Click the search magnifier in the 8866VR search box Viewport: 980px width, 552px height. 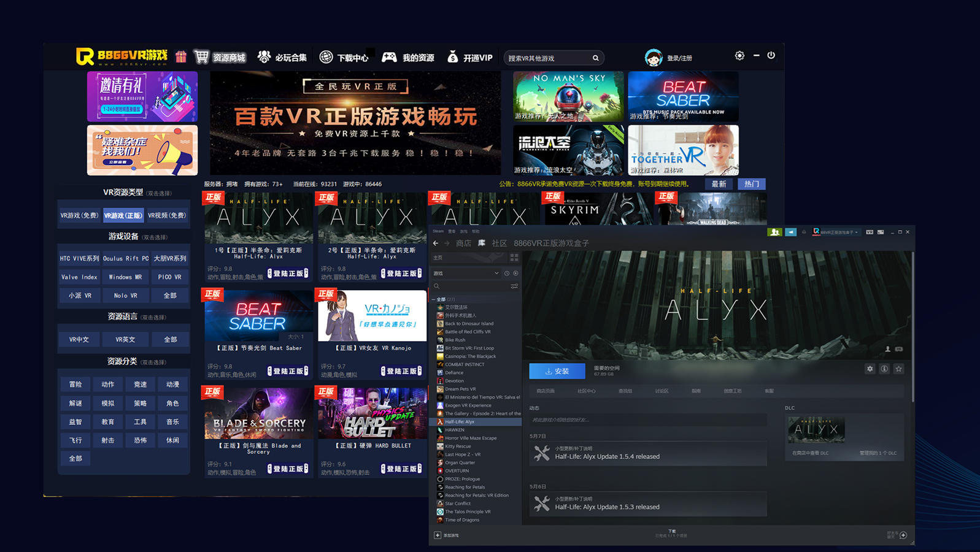click(x=595, y=58)
